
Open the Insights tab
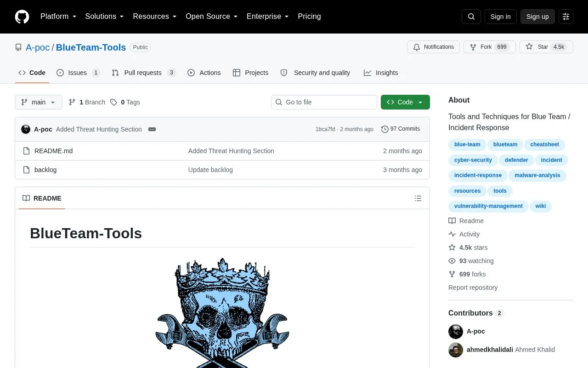pos(381,73)
